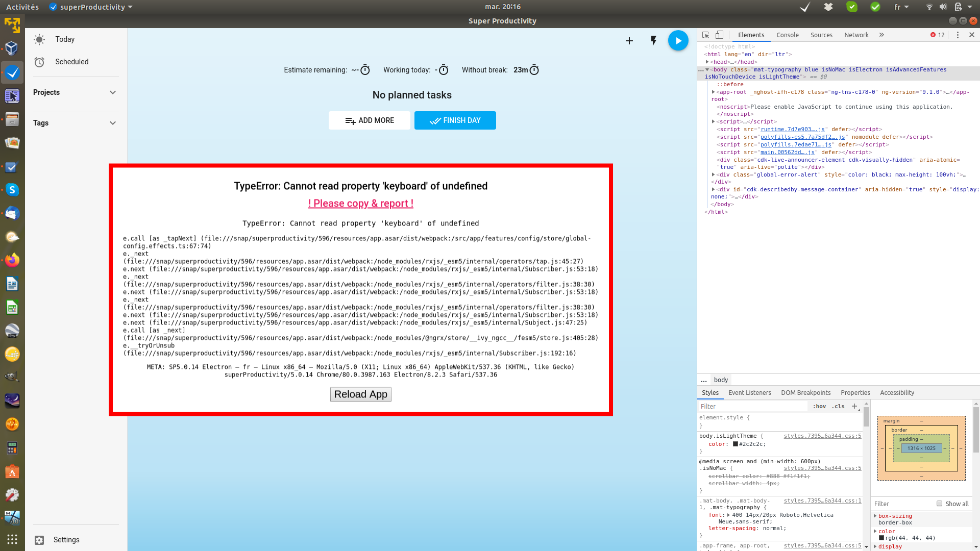This screenshot has height=551, width=980.
Task: Click the styles Filter input field
Action: (x=753, y=406)
